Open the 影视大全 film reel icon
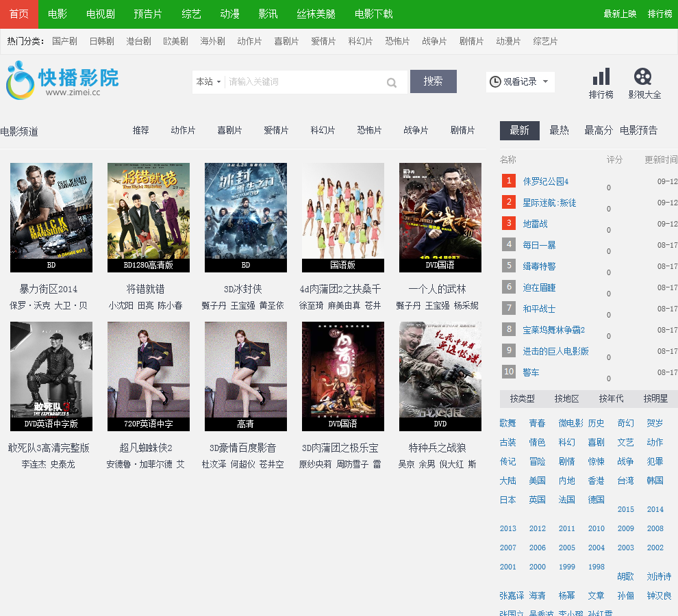Screen dimensions: 678x616 coord(643,77)
